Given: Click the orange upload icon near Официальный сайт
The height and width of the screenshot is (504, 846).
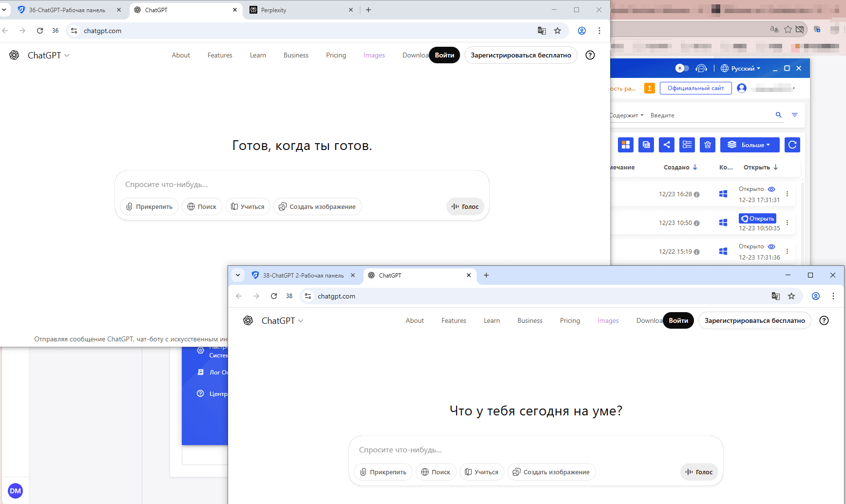Looking at the screenshot, I should point(650,88).
